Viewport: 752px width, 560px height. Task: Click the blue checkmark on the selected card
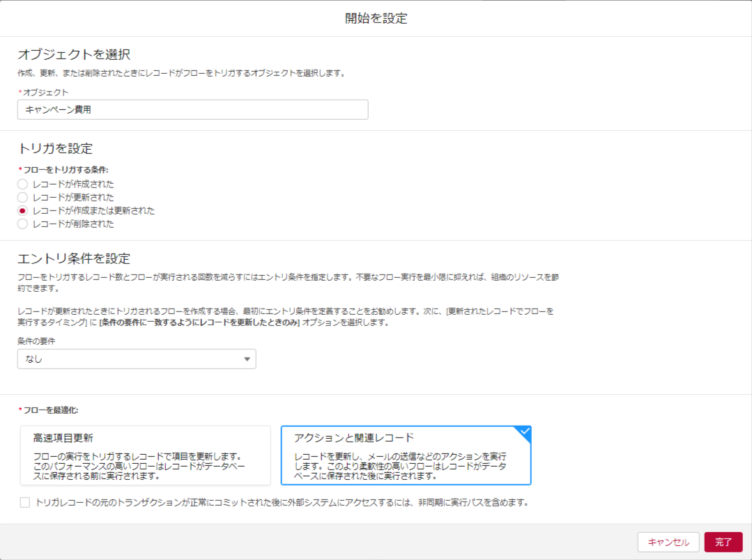525,432
